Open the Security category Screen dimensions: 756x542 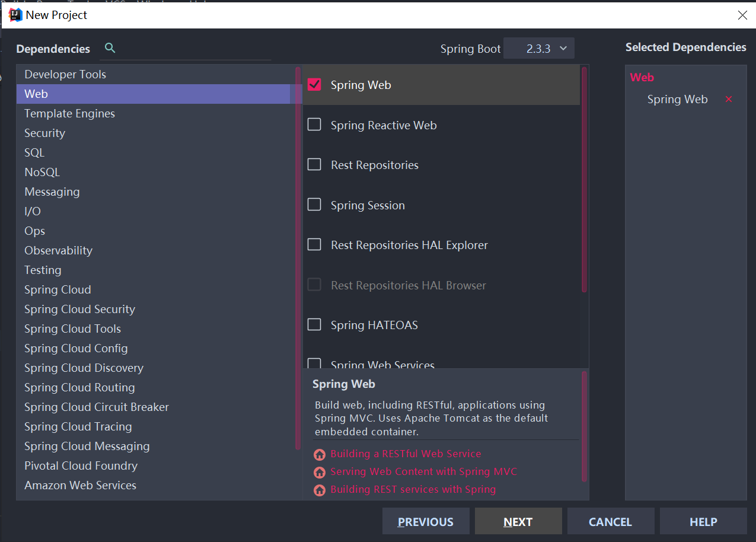(156, 133)
